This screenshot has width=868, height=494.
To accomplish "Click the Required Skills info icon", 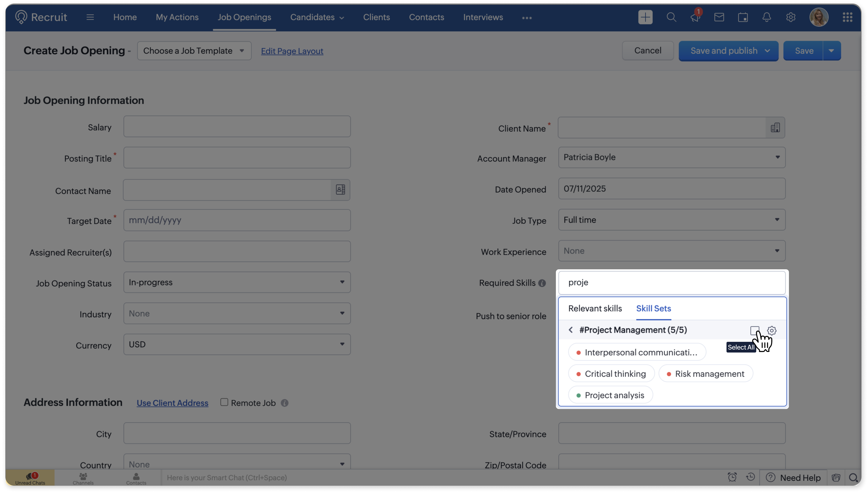I will click(542, 283).
